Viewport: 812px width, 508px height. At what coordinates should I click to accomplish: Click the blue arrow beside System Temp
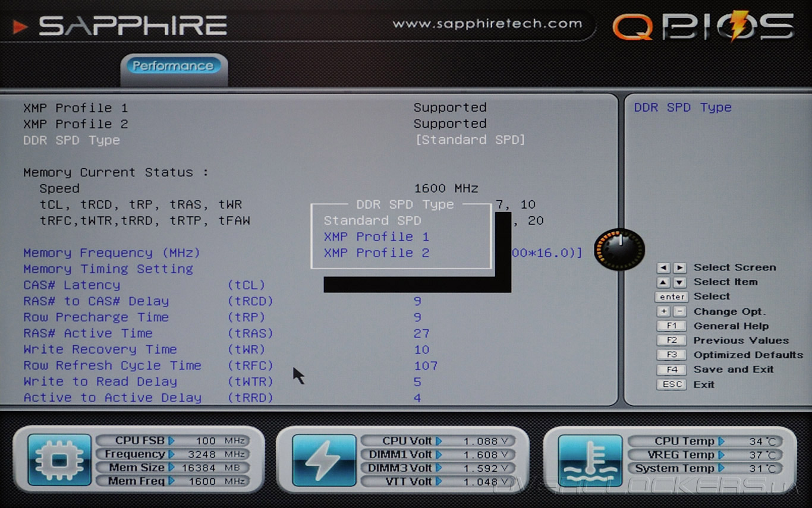721,468
